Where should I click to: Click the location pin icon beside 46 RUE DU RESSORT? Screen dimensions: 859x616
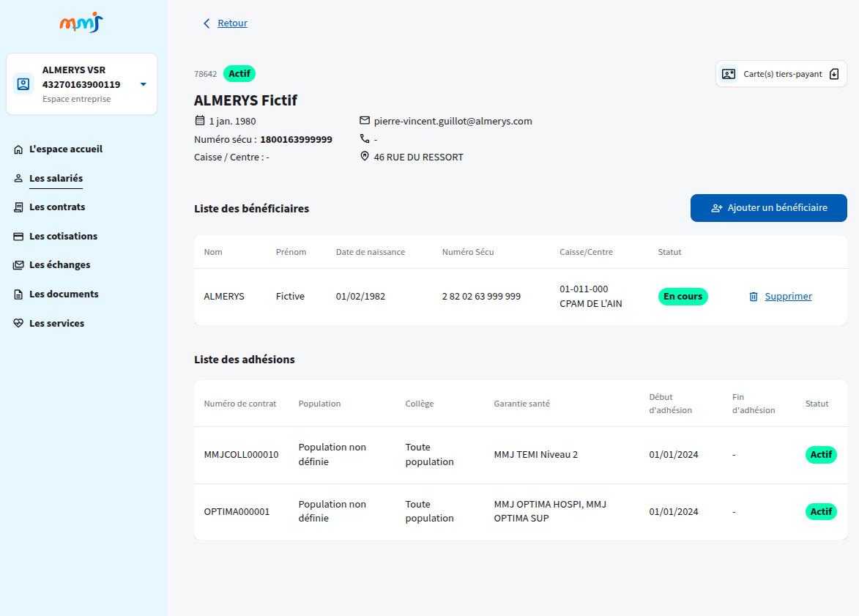[364, 157]
